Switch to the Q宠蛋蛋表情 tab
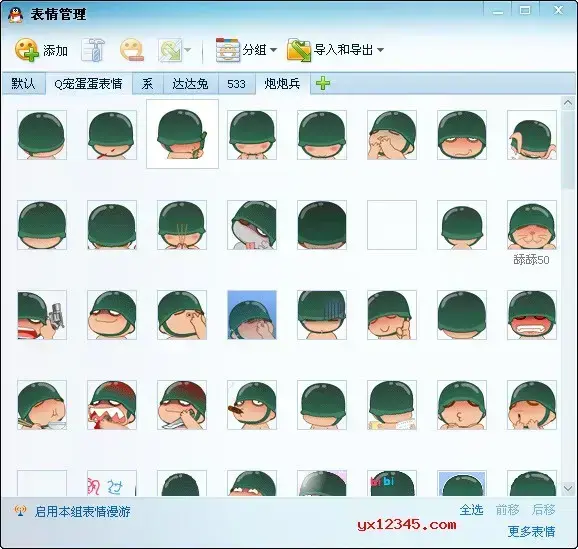Image resolution: width=578 pixels, height=549 pixels. pyautogui.click(x=88, y=84)
